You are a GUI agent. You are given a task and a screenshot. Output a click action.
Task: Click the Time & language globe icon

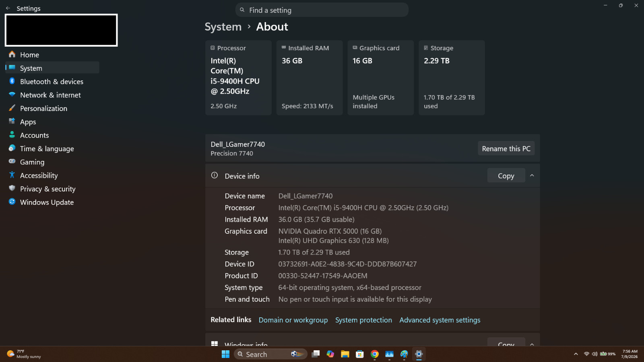12,148
